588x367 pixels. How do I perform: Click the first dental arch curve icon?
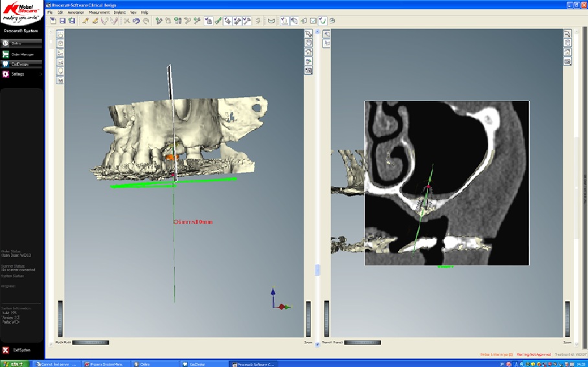(104, 21)
